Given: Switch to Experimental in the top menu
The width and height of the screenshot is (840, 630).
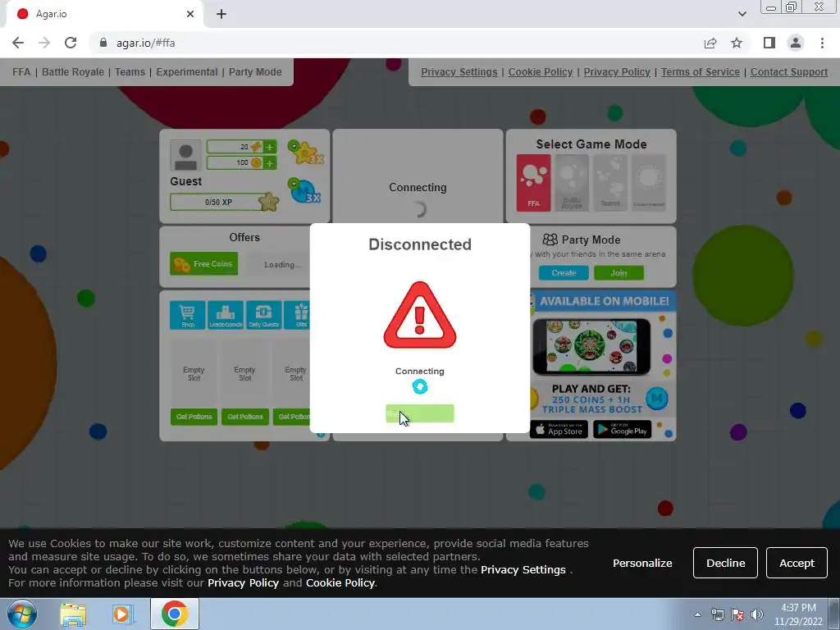Looking at the screenshot, I should click(187, 72).
